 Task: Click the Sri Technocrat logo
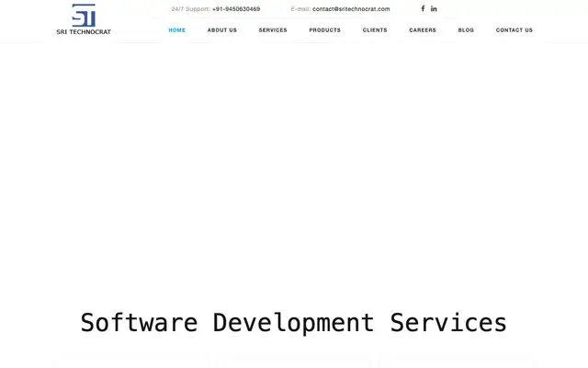[x=84, y=19]
